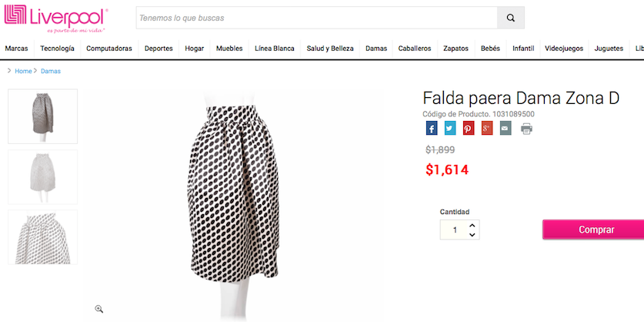Select the third close-up thumbnail
Screen dimensions: 644x322
point(42,237)
